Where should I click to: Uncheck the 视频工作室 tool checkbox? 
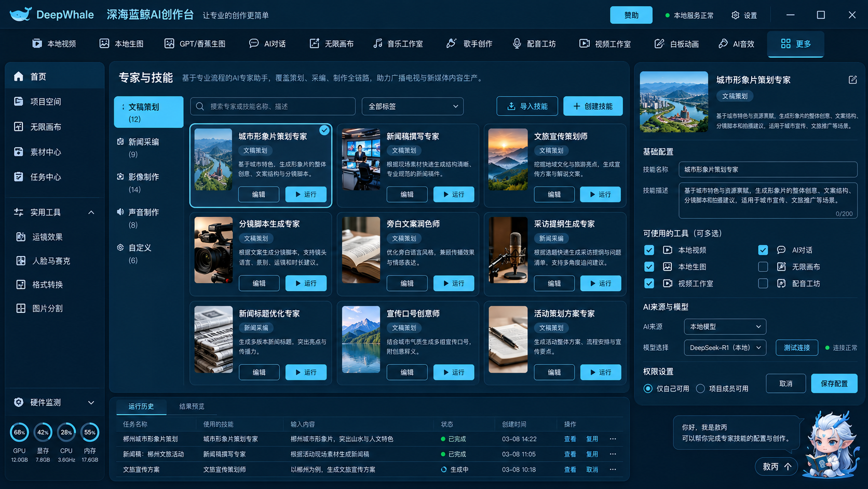(649, 284)
